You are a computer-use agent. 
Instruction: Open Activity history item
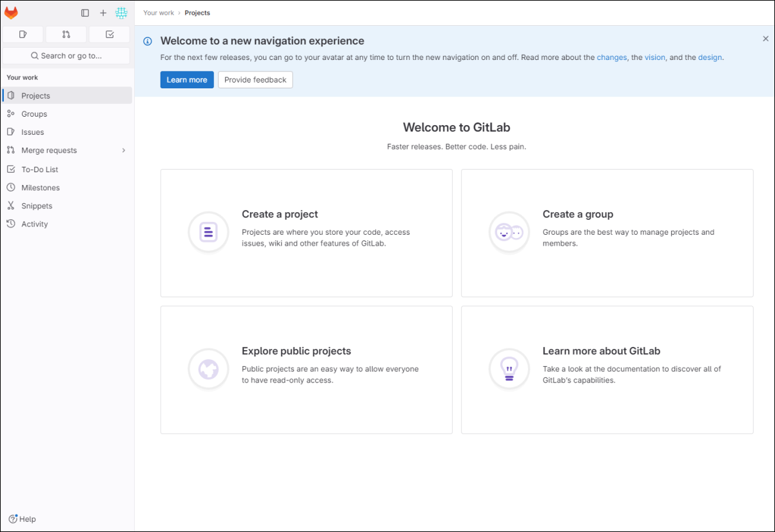tap(34, 224)
